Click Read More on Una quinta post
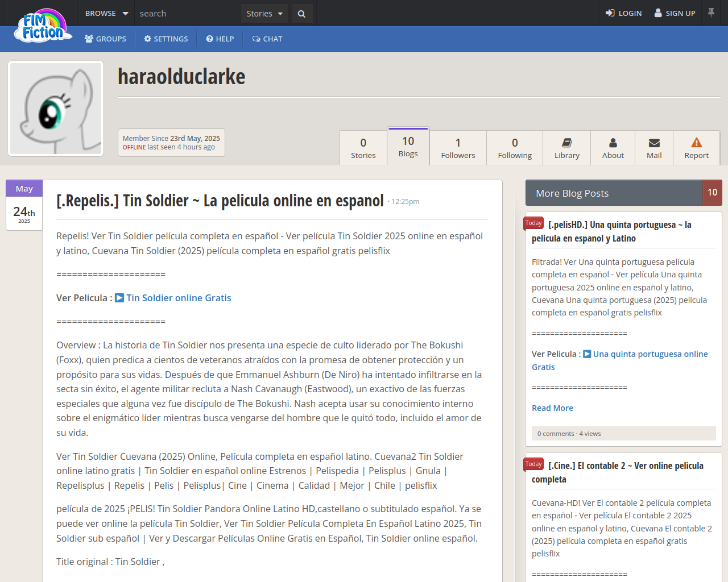 [x=552, y=408]
